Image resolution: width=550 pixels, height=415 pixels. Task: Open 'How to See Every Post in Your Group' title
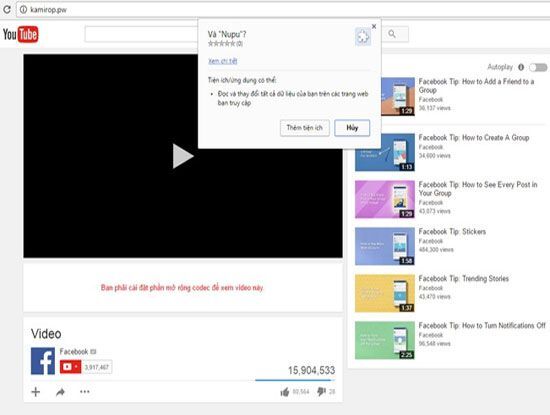tap(478, 189)
